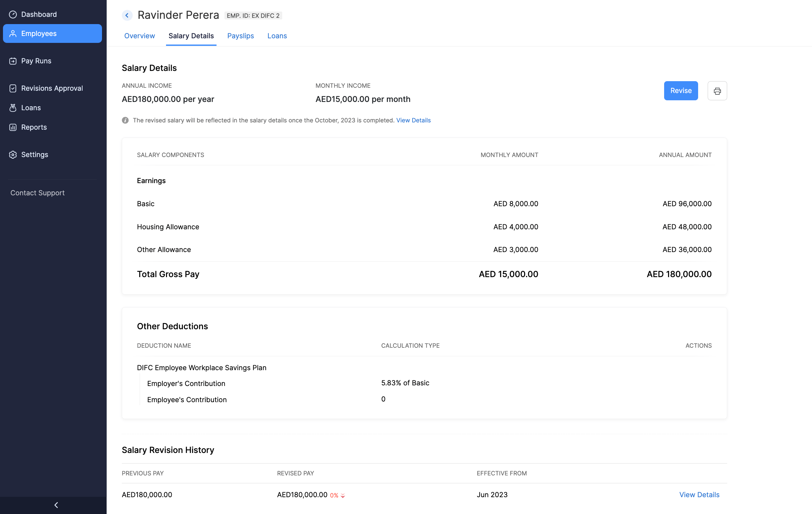The image size is (812, 514).
Task: Click the print salary details icon
Action: (x=717, y=91)
